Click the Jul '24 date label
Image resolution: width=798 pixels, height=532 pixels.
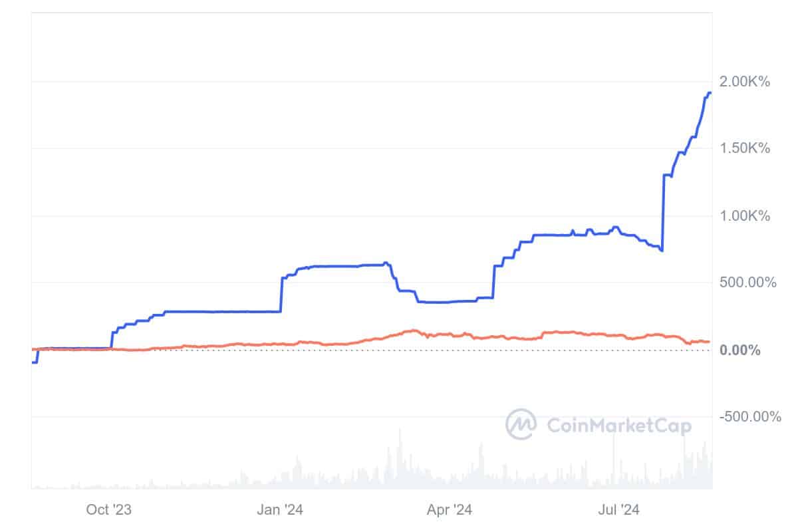tap(618, 510)
